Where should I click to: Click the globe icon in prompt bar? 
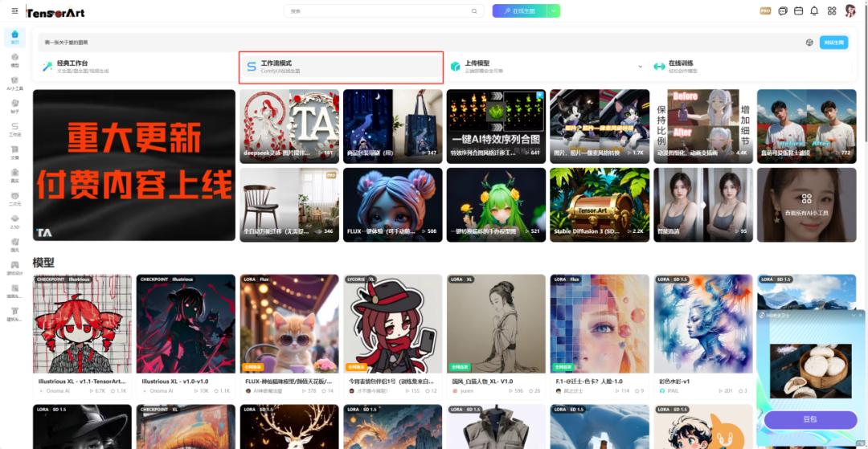click(x=809, y=42)
